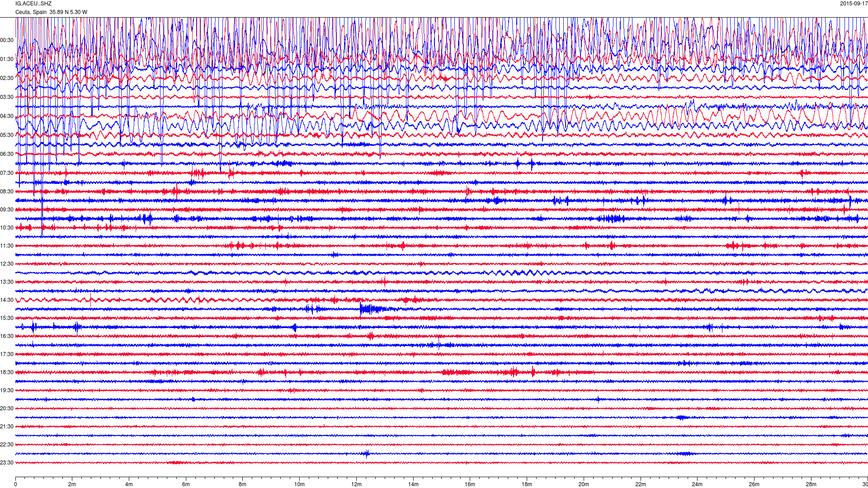
Task: Select the 05:30 time label
Action: (x=7, y=135)
